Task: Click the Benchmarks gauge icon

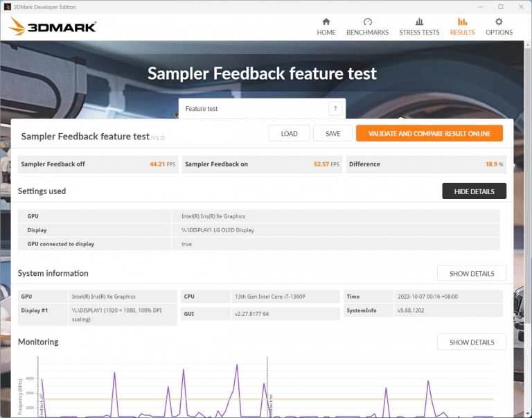Action: pos(367,21)
